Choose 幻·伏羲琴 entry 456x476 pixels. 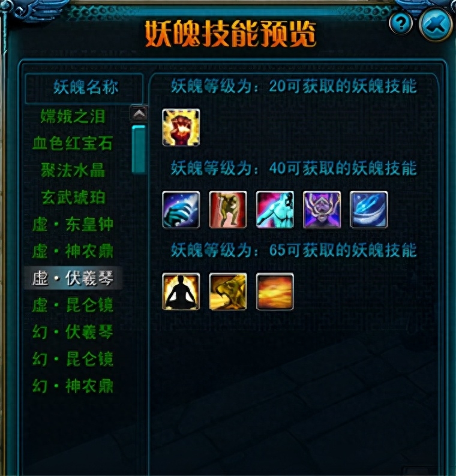(73, 332)
